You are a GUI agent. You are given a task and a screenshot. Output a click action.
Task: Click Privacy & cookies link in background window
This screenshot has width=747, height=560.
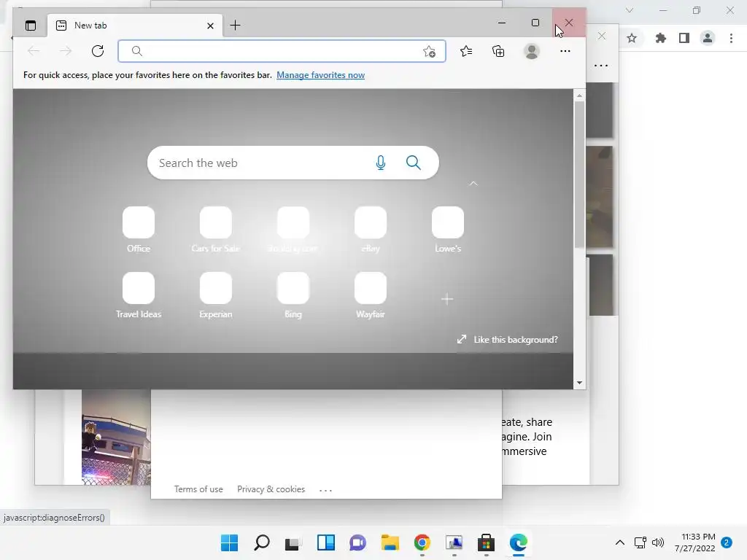point(271,489)
